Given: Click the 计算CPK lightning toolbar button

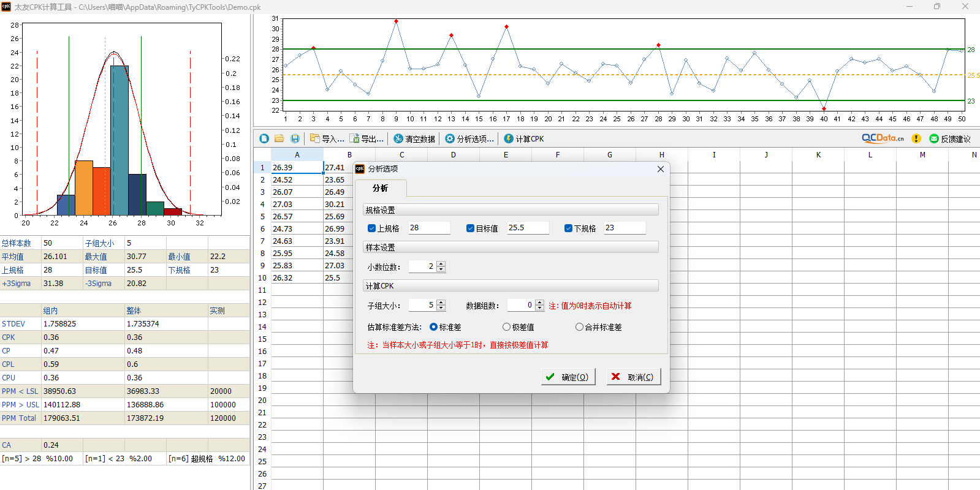Looking at the screenshot, I should (x=524, y=138).
